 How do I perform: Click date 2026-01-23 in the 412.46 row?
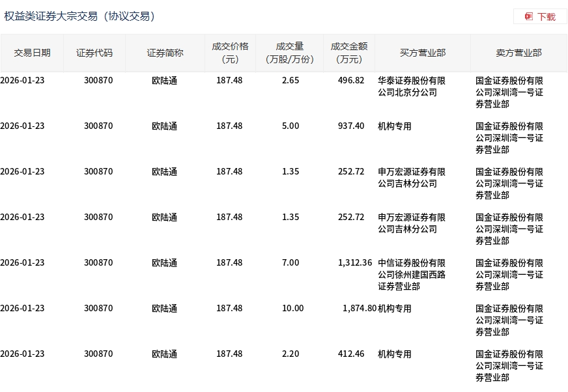tap(22, 354)
